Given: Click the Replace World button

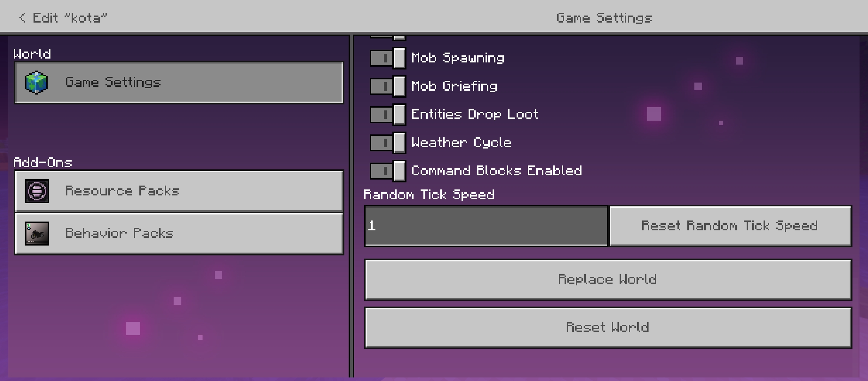Looking at the screenshot, I should click(x=608, y=280).
